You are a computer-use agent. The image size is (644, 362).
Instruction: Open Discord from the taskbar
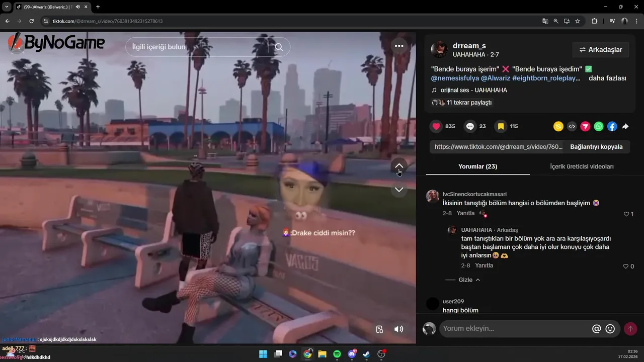pos(352,354)
